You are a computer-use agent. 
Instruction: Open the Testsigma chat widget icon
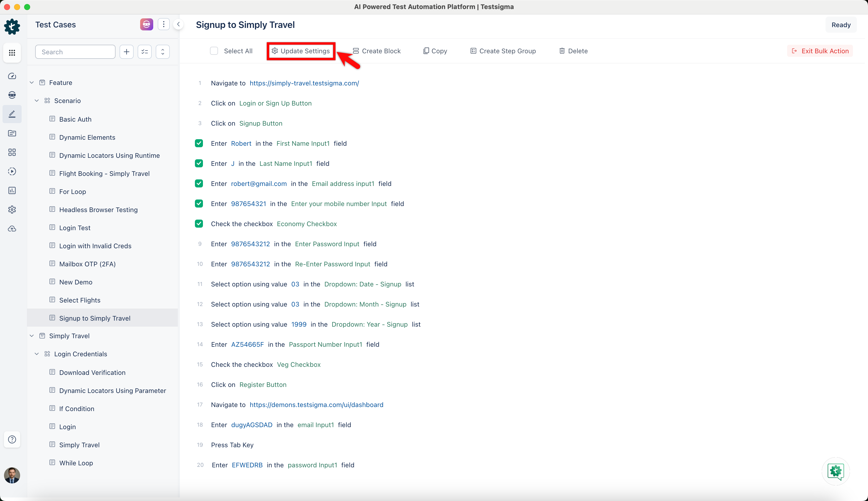(x=836, y=471)
